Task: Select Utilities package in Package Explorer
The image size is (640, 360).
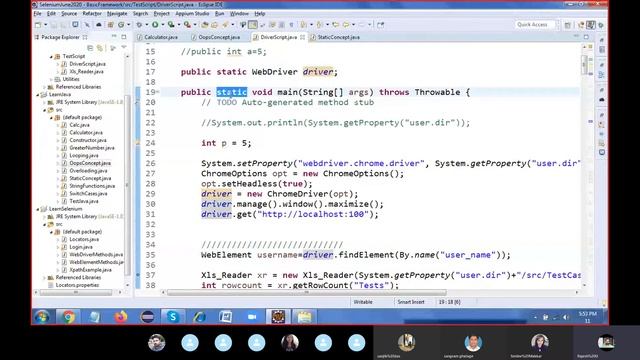Action: (71, 80)
